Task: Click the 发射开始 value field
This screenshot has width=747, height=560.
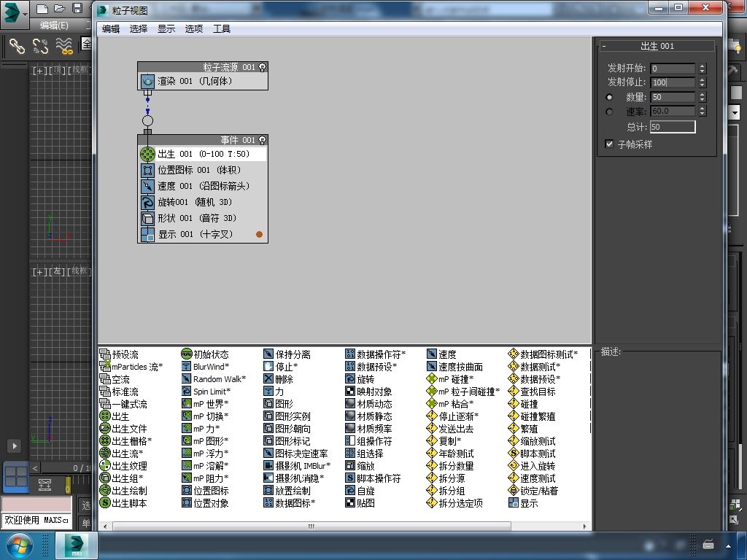Action: pos(673,68)
